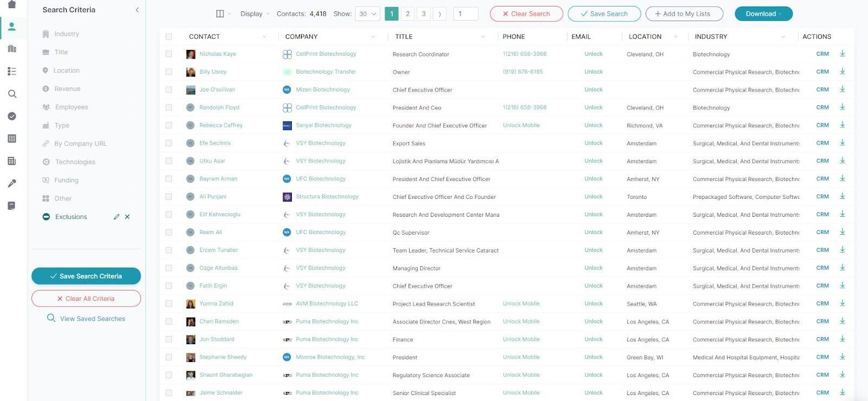Viewport: 868px width, 401px height.
Task: Open the card icon at sidebar bottom
Action: (x=11, y=205)
